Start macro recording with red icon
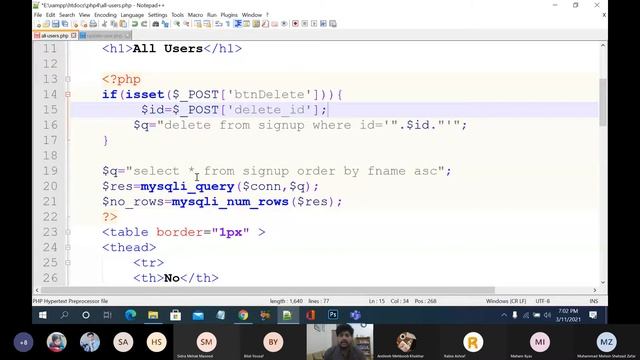The image size is (640, 360). pyautogui.click(x=296, y=24)
